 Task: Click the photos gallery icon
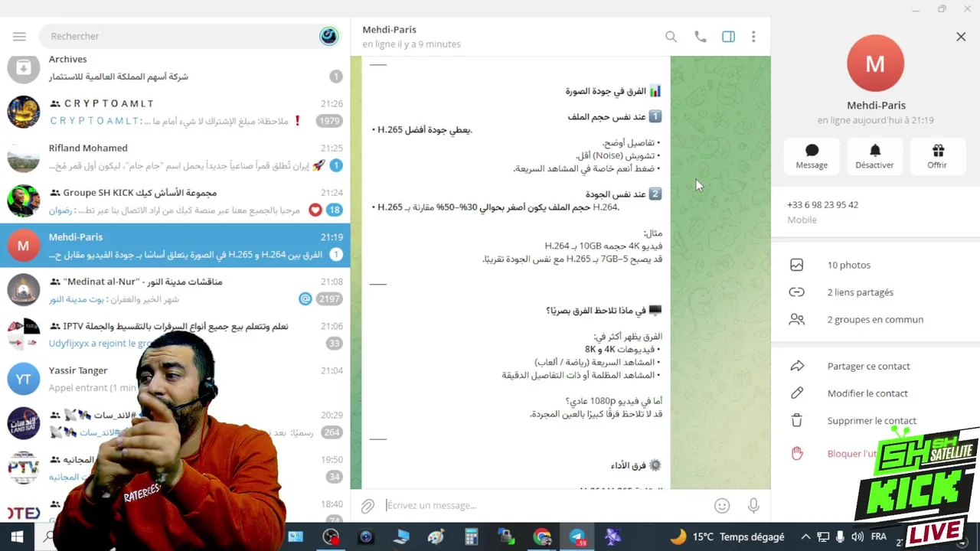(797, 265)
